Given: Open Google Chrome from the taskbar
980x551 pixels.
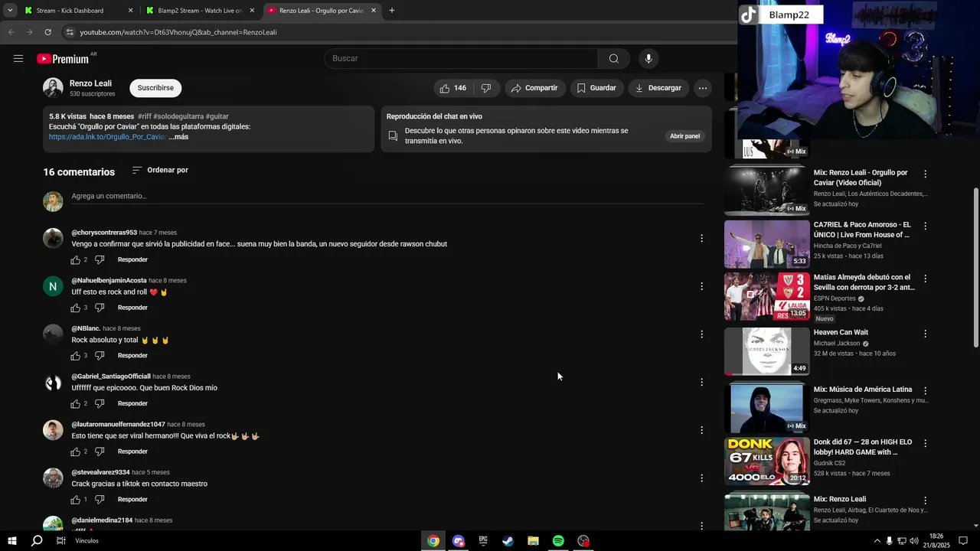Looking at the screenshot, I should 433,541.
